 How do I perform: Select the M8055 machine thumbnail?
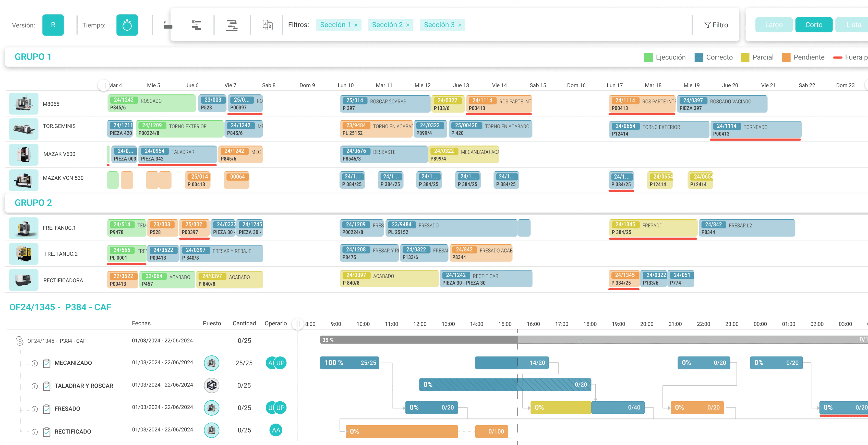[x=23, y=103]
